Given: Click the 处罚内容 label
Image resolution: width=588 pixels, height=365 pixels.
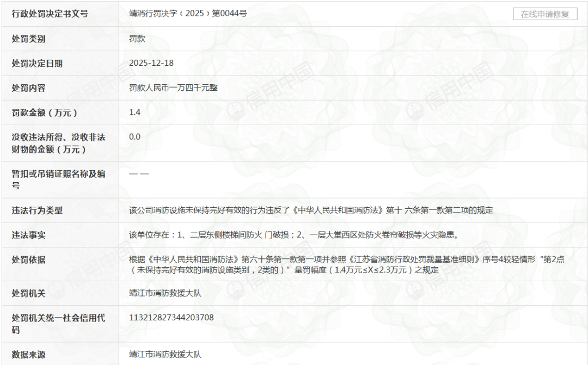Looking at the screenshot, I should pos(28,88).
